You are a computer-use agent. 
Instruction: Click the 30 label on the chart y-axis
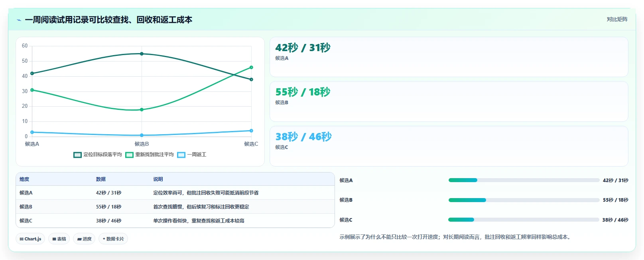point(25,91)
